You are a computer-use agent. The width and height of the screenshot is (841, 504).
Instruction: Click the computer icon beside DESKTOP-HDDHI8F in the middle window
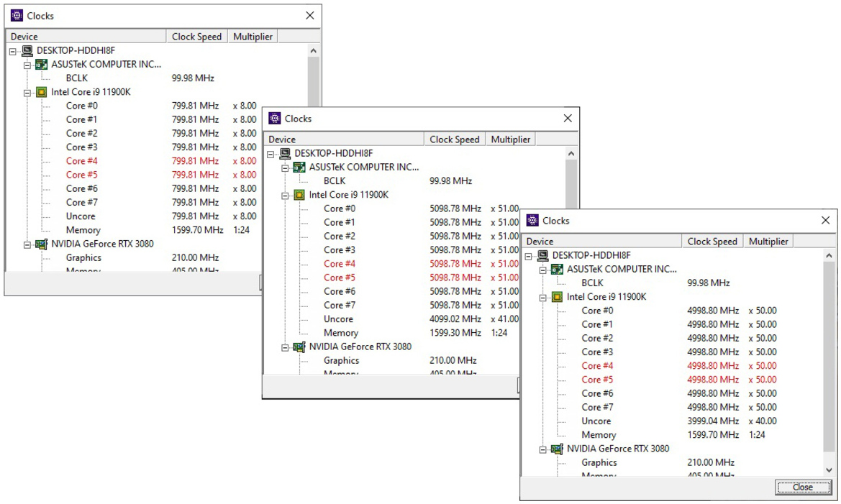coord(285,153)
